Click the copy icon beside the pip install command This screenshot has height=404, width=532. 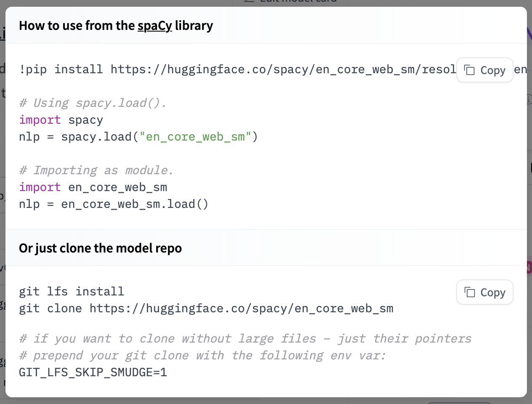469,70
